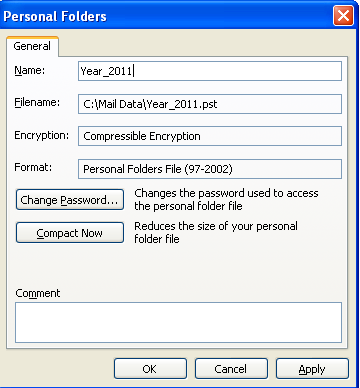The height and width of the screenshot is (388, 360).
Task: Click the Format: label
Action: [x=33, y=167]
